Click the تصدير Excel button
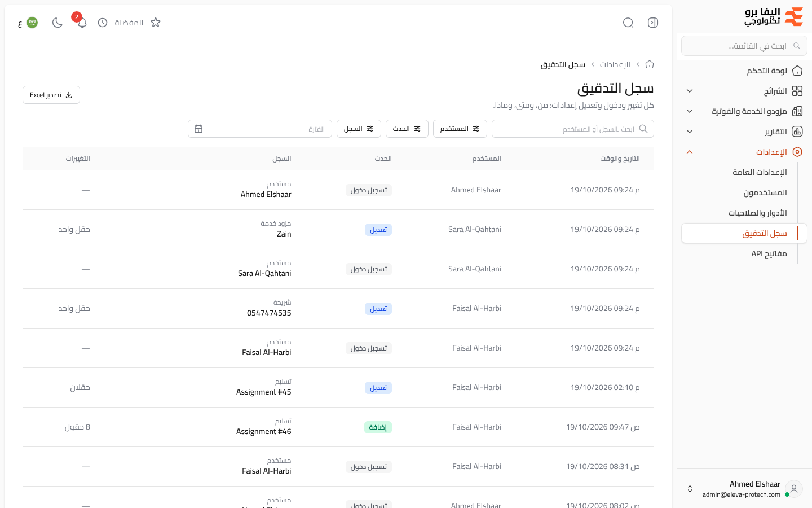 click(51, 95)
